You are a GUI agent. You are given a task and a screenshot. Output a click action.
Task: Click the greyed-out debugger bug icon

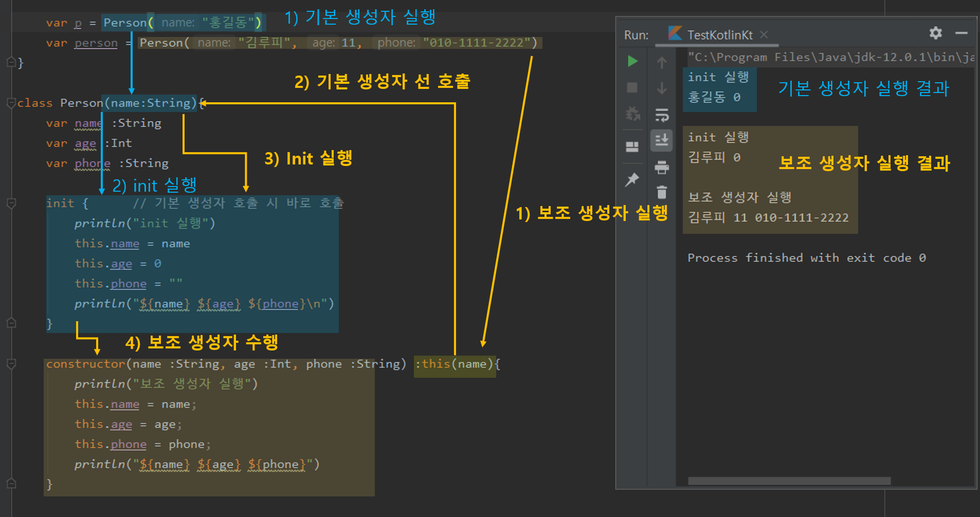pos(632,114)
